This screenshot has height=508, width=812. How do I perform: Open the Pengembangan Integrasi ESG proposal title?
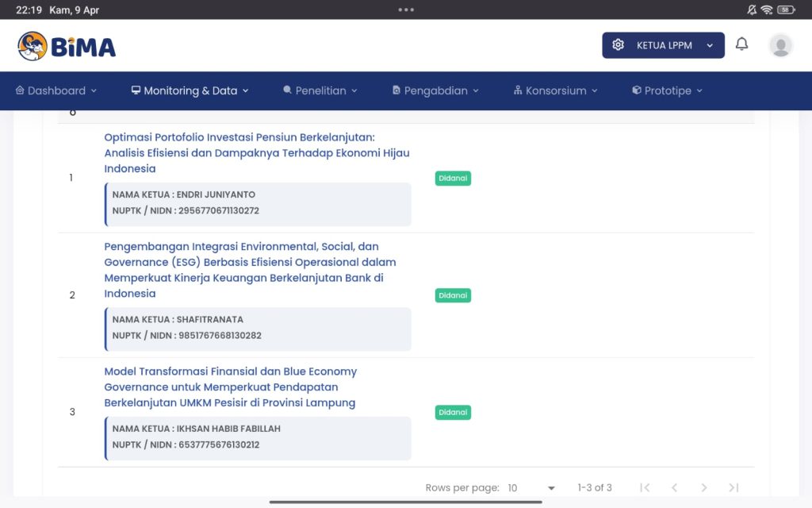[250, 270]
